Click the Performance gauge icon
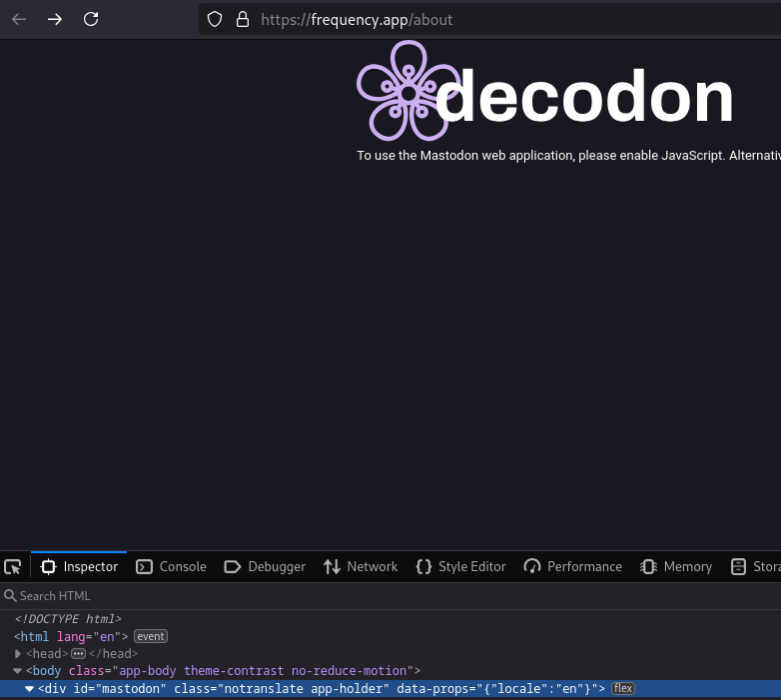 click(532, 566)
